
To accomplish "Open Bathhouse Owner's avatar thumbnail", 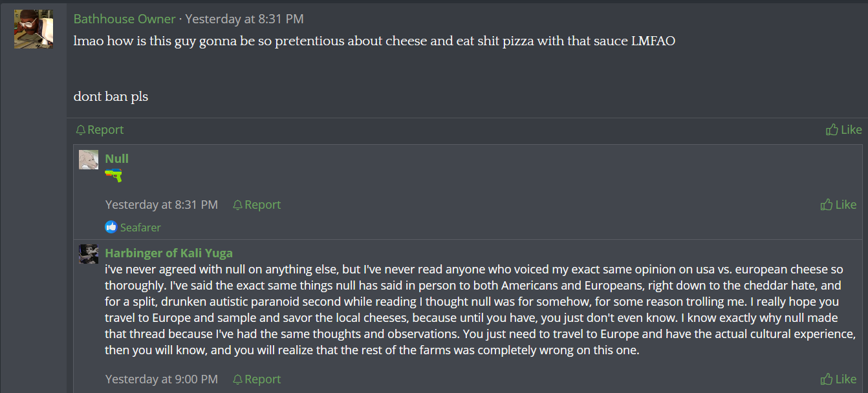I will [x=34, y=29].
